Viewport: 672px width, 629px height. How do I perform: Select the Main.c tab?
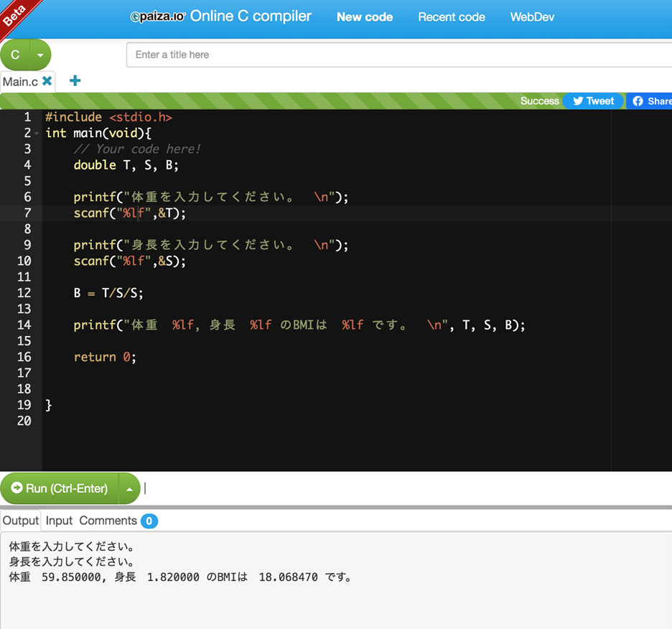click(x=20, y=81)
